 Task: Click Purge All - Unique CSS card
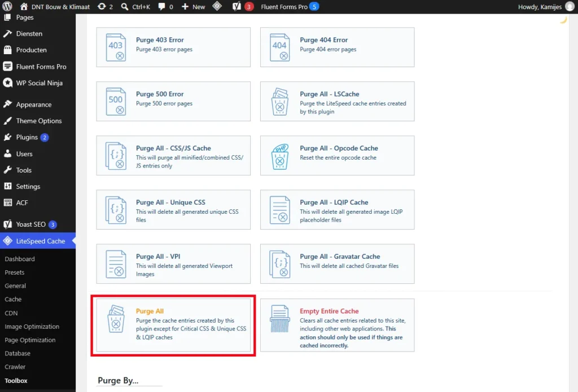(173, 210)
